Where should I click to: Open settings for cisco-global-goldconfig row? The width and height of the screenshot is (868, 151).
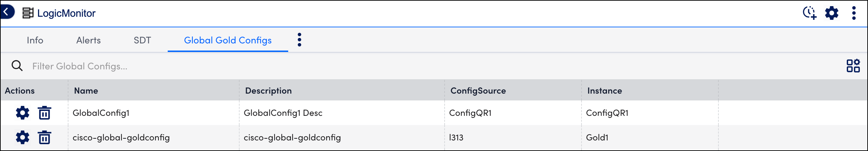pos(23,137)
